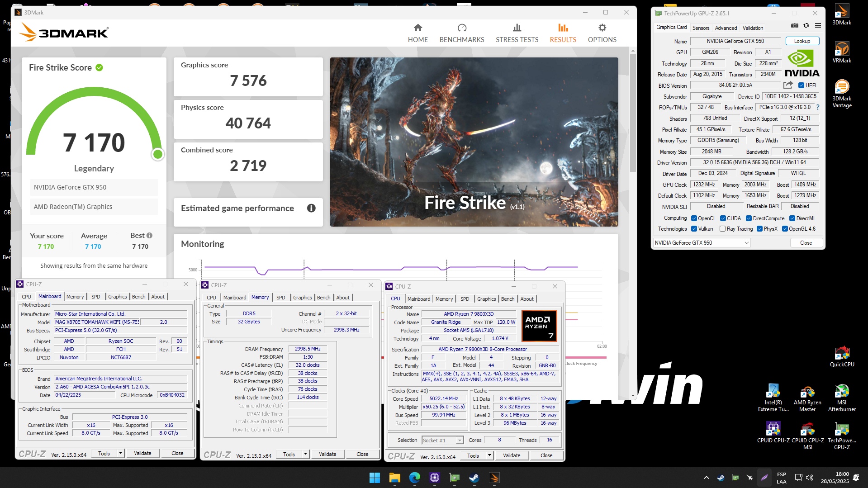Open the MSI Afterburner desktop shortcut
Screen dimensions: 868x488
[842, 398]
